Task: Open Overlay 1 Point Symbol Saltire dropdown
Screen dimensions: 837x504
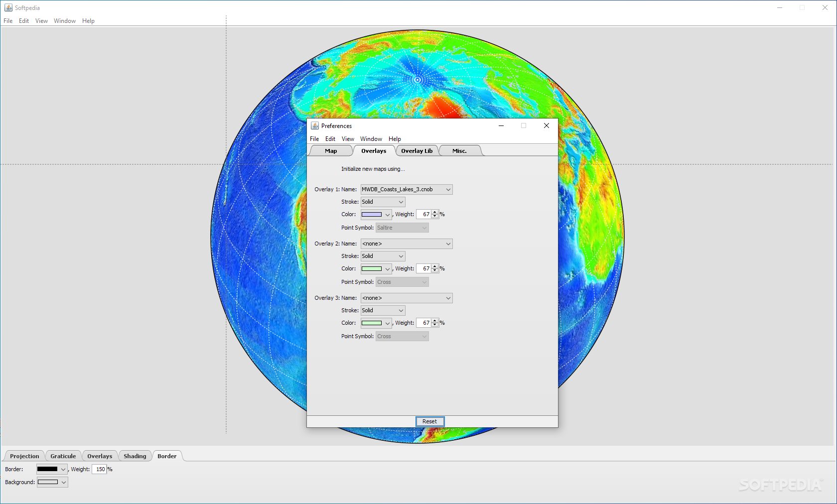Action: (x=402, y=228)
